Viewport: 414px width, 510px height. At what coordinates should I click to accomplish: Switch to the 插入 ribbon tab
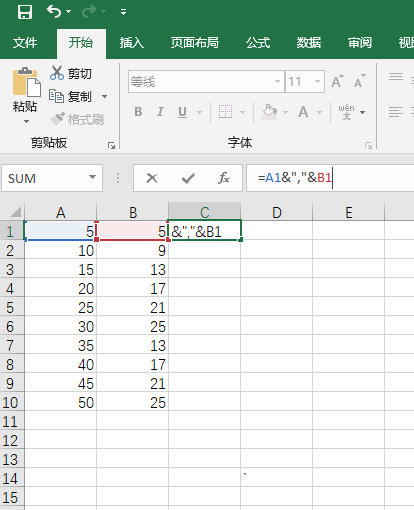[132, 43]
